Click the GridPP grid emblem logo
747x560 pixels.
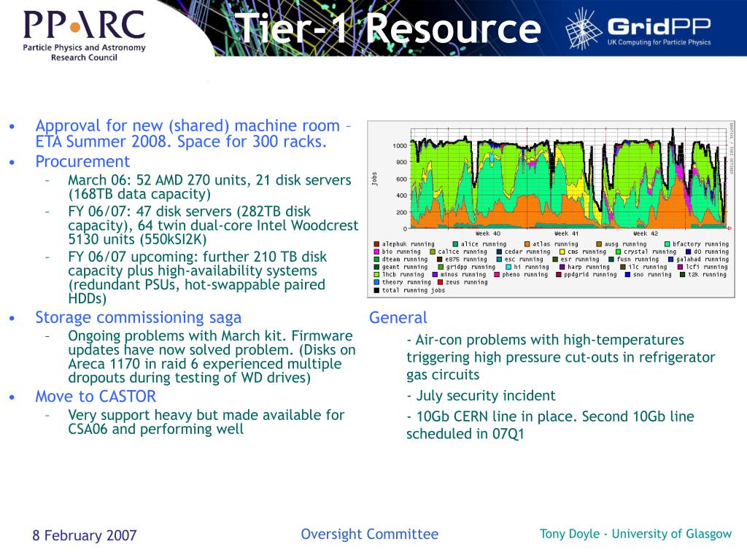(583, 29)
